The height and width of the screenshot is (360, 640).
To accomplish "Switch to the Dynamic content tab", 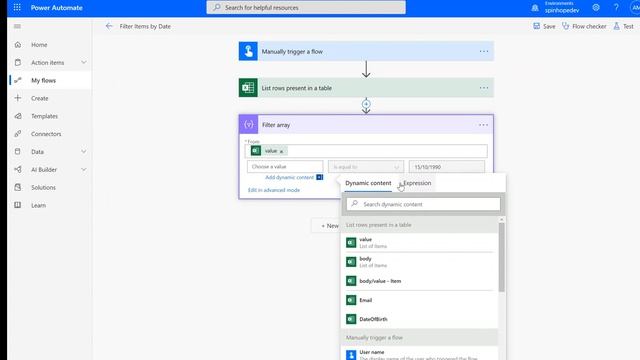I will click(x=368, y=183).
